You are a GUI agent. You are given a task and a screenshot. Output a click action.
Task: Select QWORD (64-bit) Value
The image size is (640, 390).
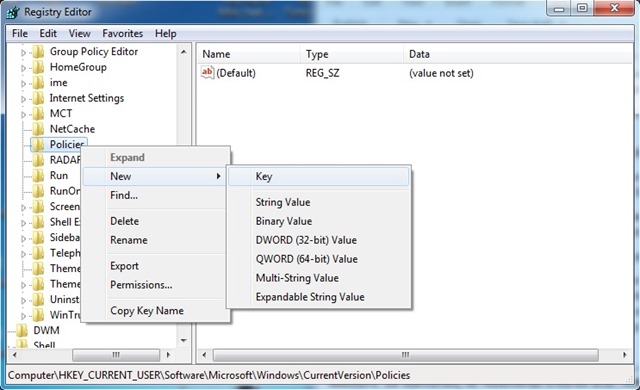pos(319,259)
